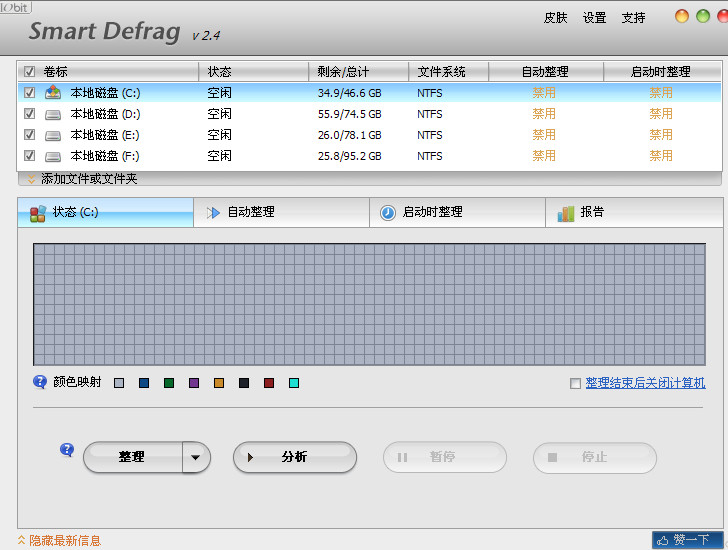This screenshot has height=550, width=728.
Task: Uncheck the 本地磁盘 (F:) checkbox
Action: (x=29, y=155)
